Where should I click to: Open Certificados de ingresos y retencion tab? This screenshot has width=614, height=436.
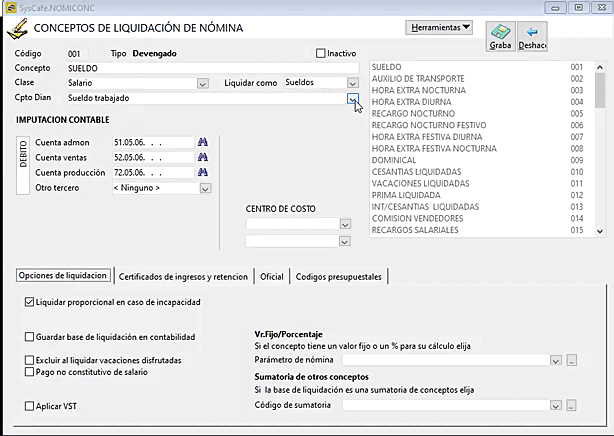pyautogui.click(x=183, y=277)
